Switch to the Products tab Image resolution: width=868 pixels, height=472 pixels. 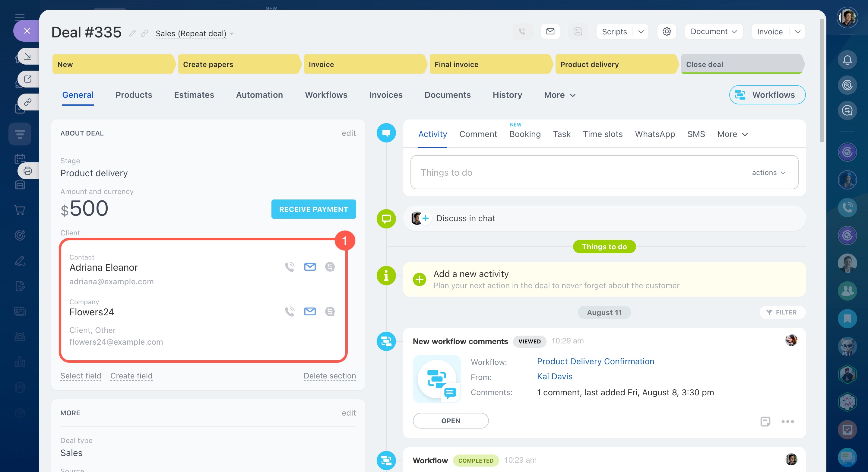point(134,95)
